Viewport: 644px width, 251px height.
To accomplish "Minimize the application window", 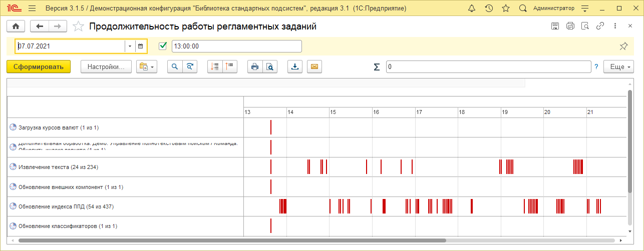I will pos(602,8).
